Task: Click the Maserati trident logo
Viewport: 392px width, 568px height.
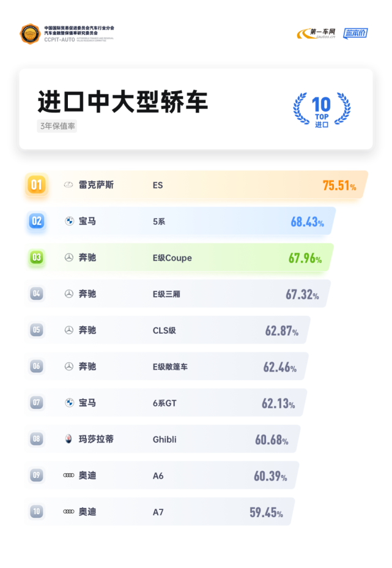Action: coord(68,439)
